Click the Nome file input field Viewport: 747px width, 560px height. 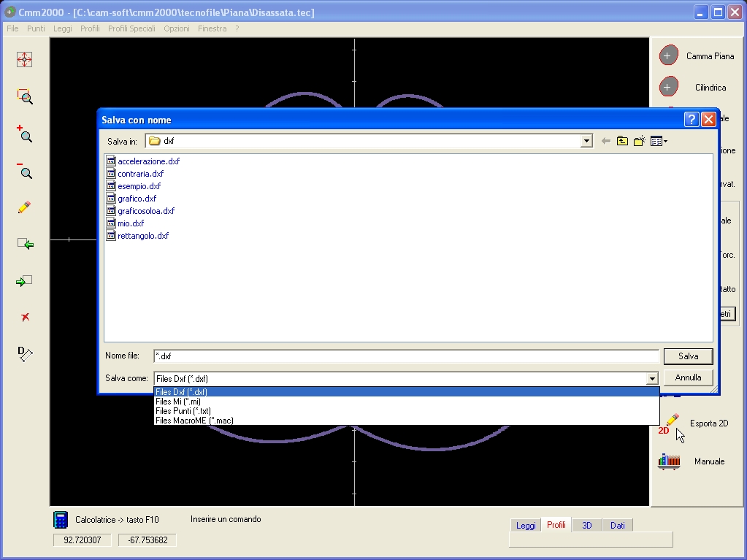point(407,356)
